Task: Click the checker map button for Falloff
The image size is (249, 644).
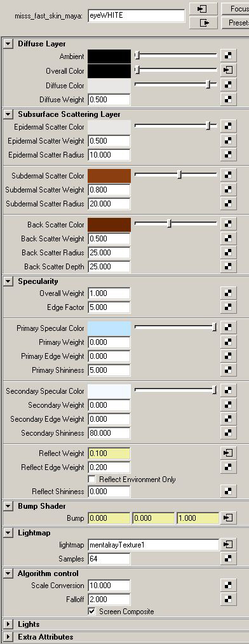Action: pos(229,600)
